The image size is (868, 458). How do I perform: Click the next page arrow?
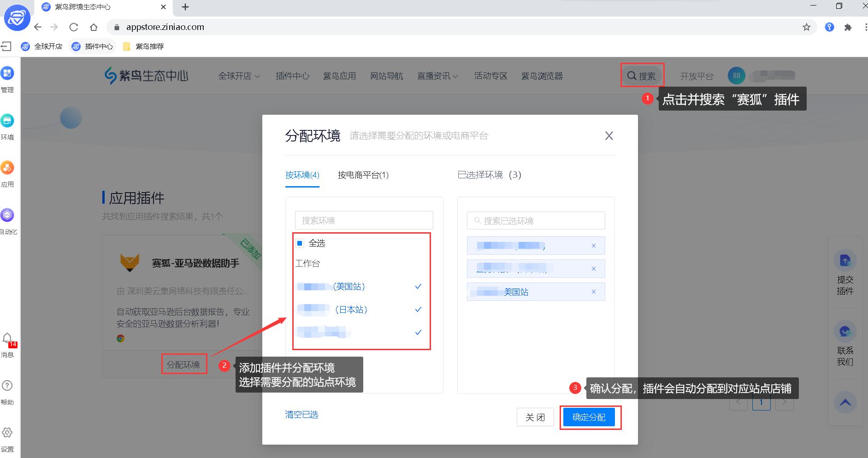tap(785, 402)
